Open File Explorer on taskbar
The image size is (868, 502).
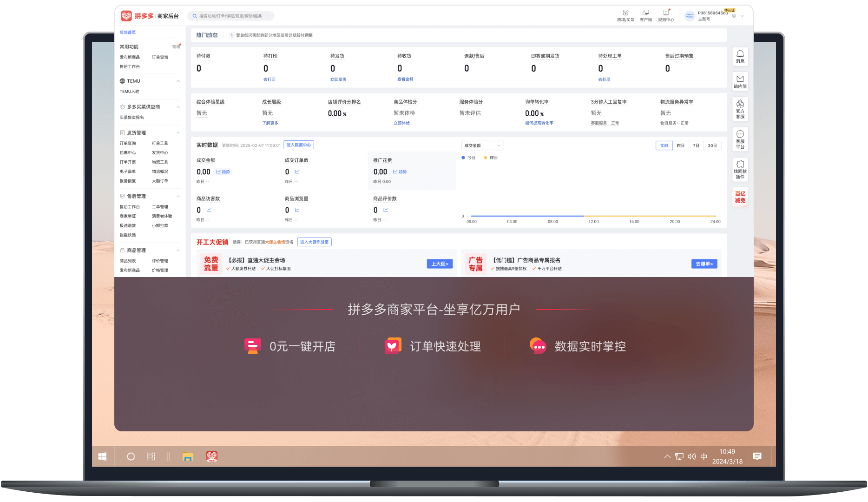(188, 456)
